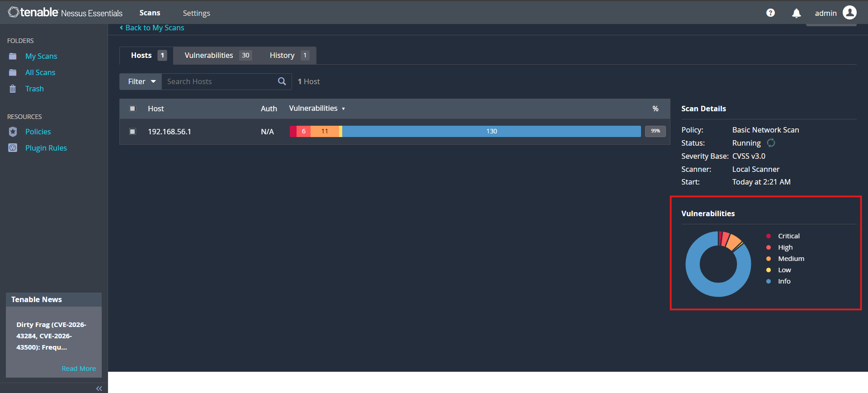The height and width of the screenshot is (393, 868).
Task: Click the medium severity segment showing 11
Action: tap(325, 131)
